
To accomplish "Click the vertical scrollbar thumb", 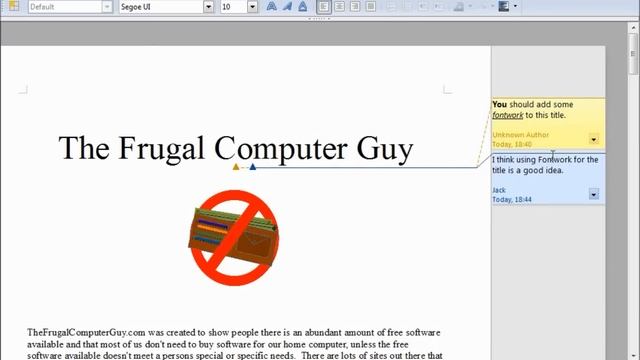I will point(633,54).
